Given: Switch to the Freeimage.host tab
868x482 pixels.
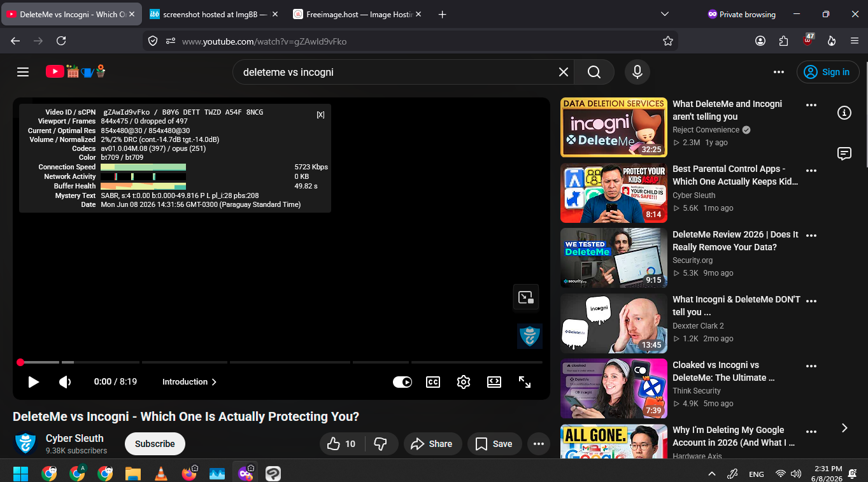Looking at the screenshot, I should point(357,14).
